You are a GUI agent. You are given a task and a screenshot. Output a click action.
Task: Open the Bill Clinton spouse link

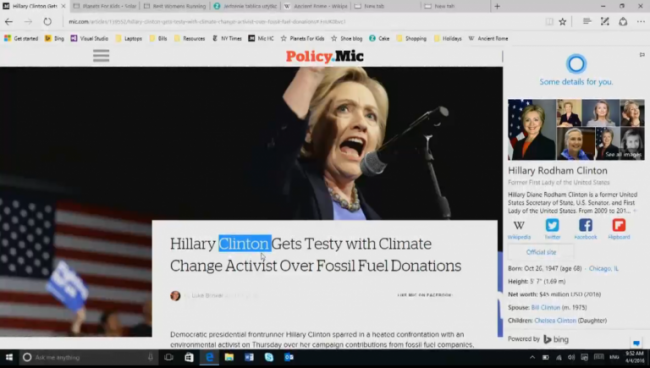(x=546, y=307)
